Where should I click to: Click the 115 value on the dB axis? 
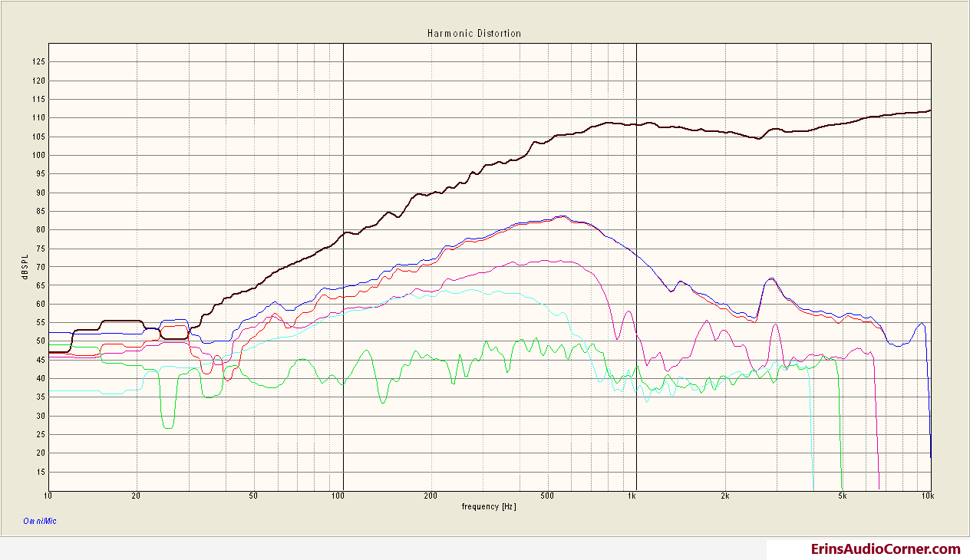click(x=40, y=99)
